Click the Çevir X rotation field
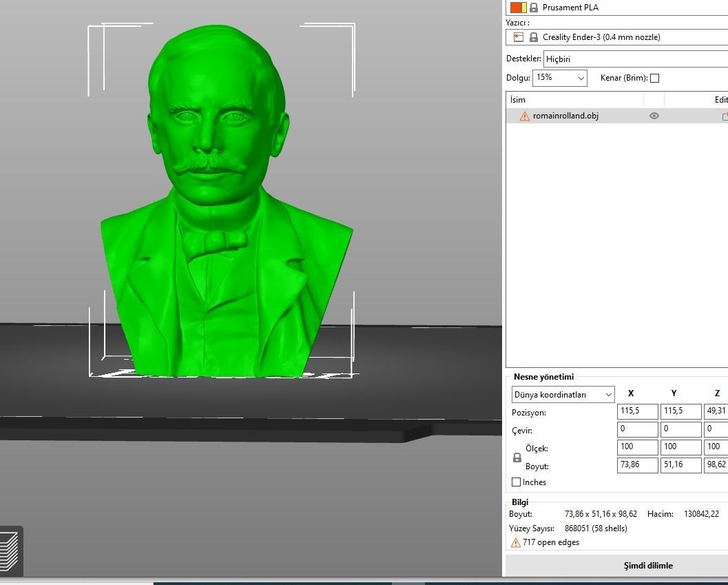 pos(638,429)
